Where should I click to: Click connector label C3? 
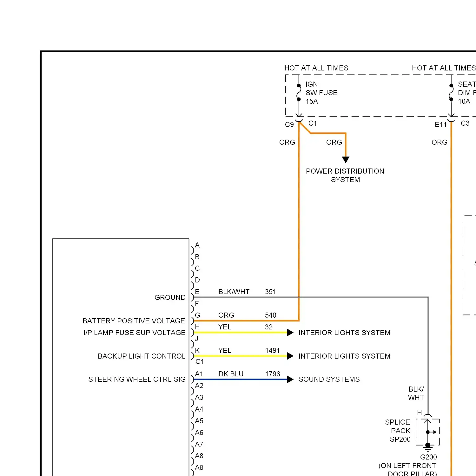[465, 123]
